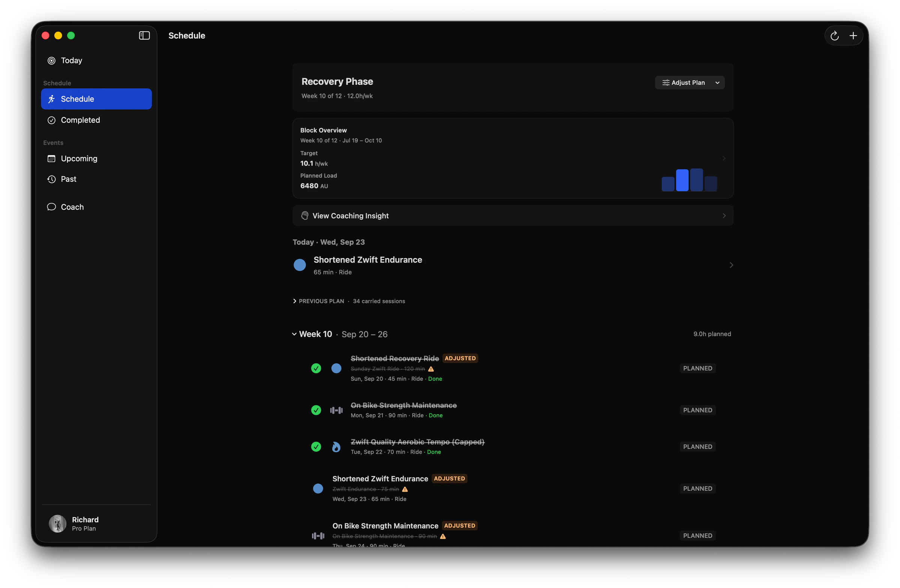Click the flame icon for Aerobic Tempo
This screenshot has height=588, width=900.
pyautogui.click(x=336, y=447)
